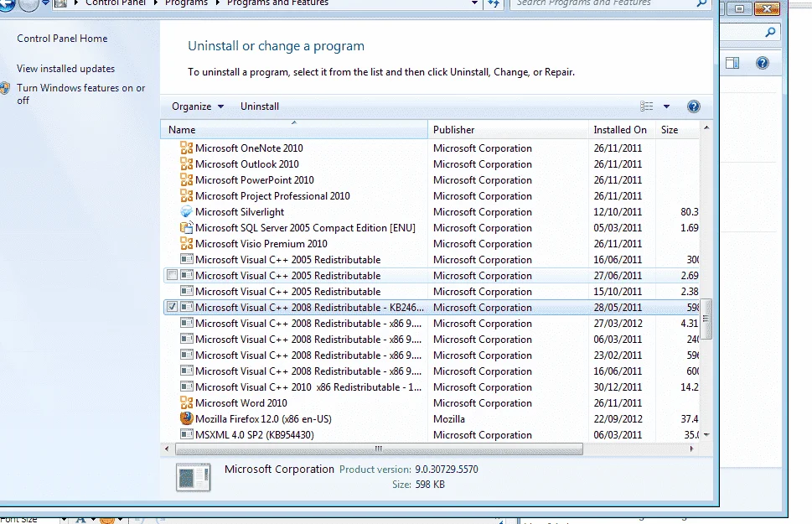The width and height of the screenshot is (812, 524).
Task: Click the Microsoft Word 2010 icon
Action: tap(186, 402)
